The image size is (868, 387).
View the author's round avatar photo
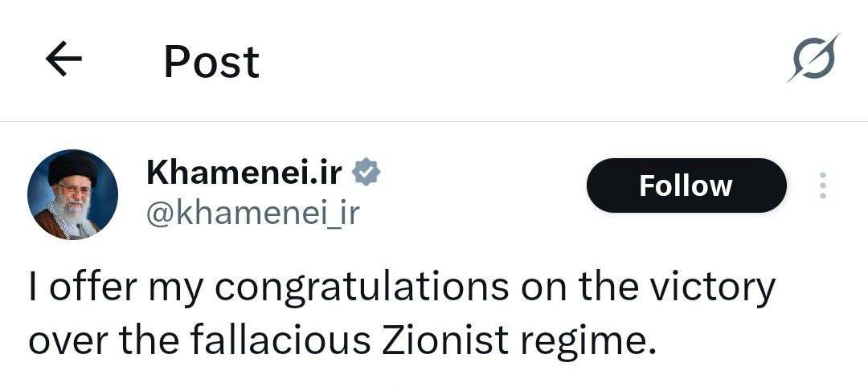[x=73, y=194]
